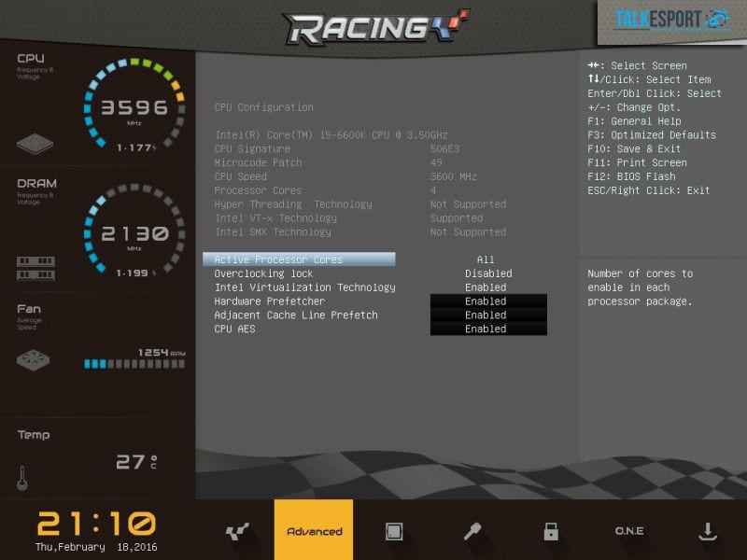
Task: Open Active Processor Cores 'All' option list
Action: [x=486, y=259]
